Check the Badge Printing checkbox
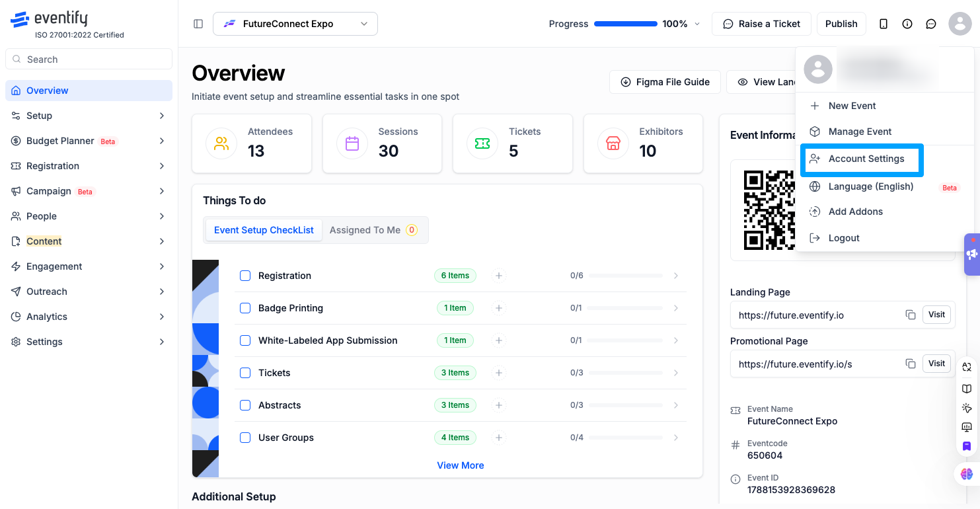The width and height of the screenshot is (980, 509). [x=245, y=308]
